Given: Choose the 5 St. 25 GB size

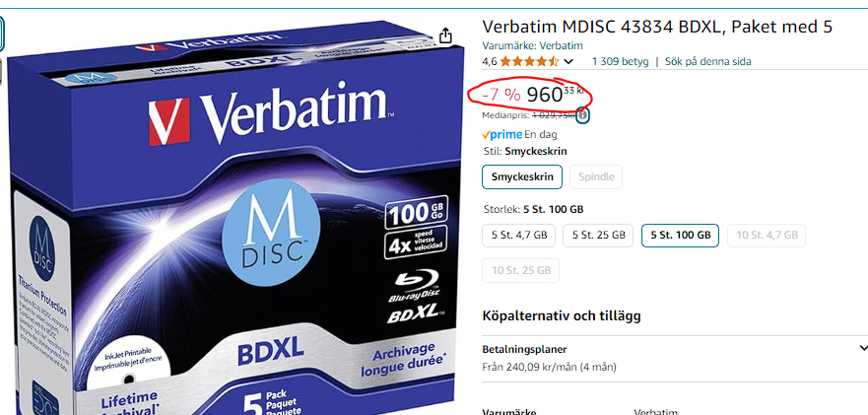Looking at the screenshot, I should click(598, 235).
